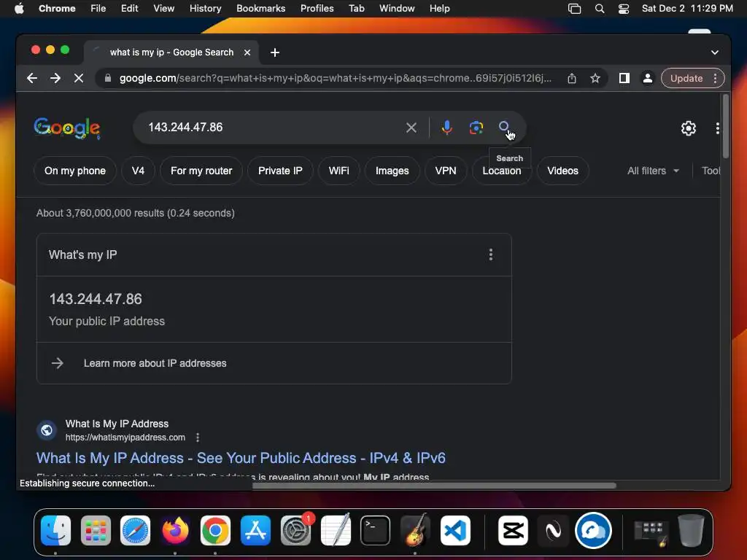This screenshot has height=560, width=747.
Task: Open GarageBand from the Dock
Action: [415, 531]
